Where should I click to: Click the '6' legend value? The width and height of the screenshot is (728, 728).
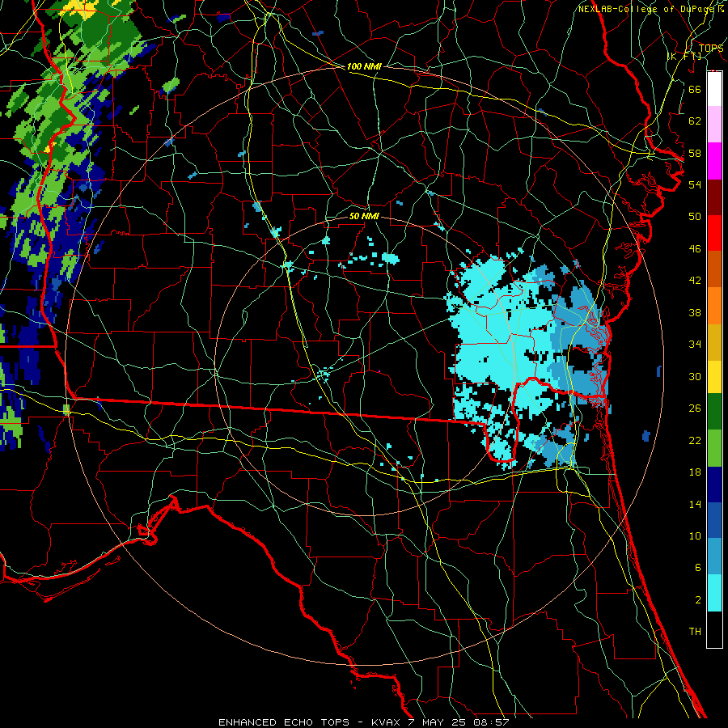coord(697,567)
